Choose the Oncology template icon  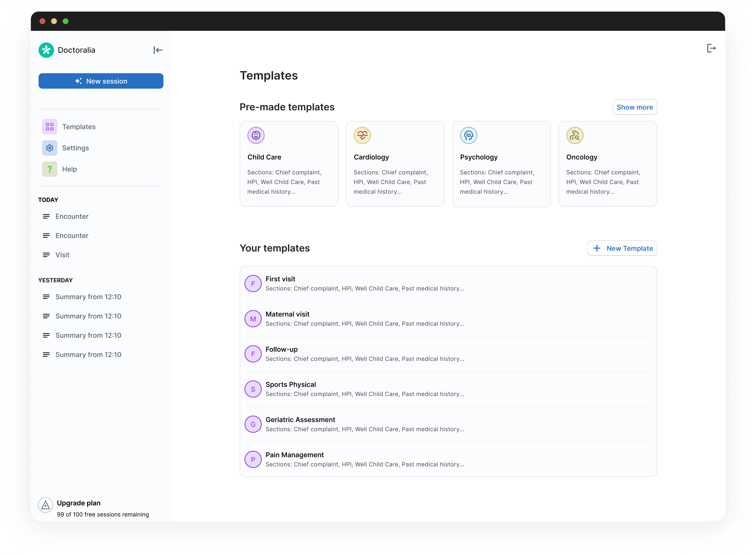tap(574, 135)
